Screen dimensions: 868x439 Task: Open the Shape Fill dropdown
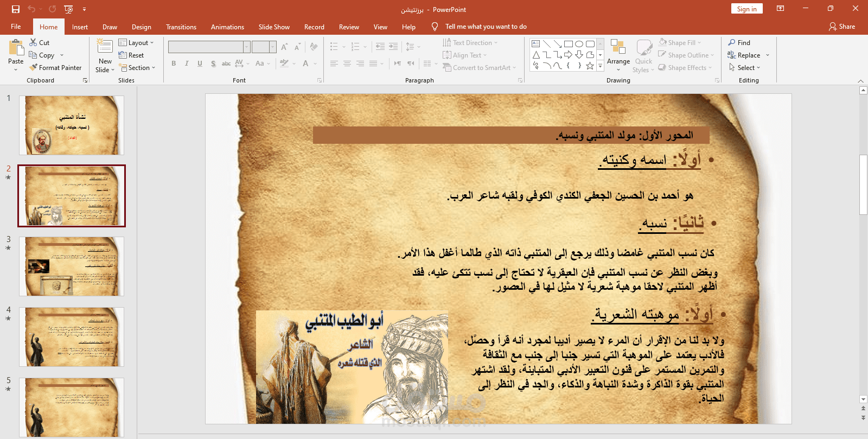click(679, 42)
